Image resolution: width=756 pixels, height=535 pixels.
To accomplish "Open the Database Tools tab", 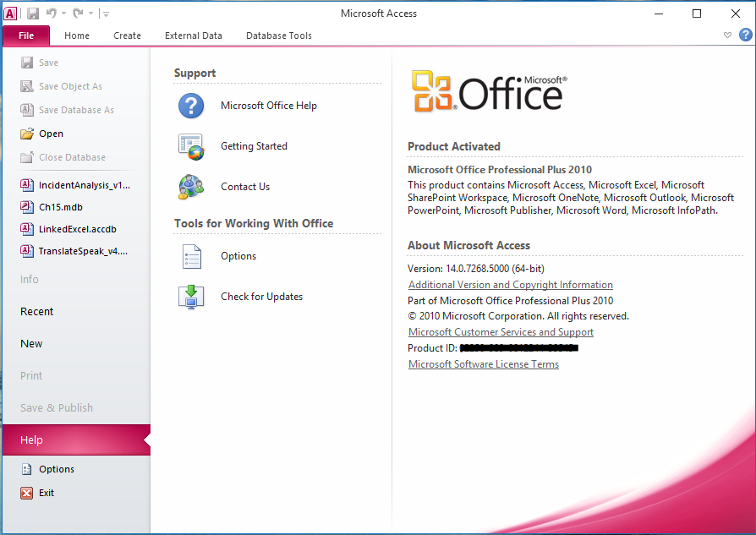I will tap(279, 35).
